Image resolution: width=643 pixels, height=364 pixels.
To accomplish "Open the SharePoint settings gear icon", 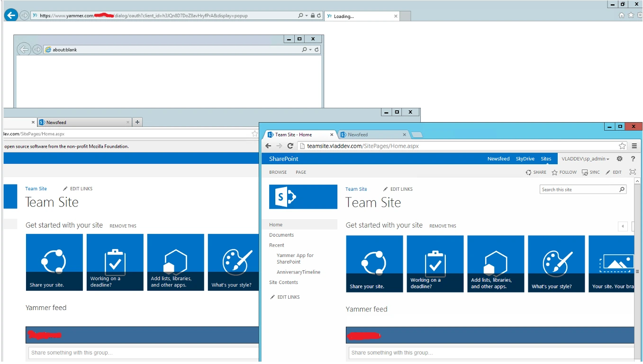I will tap(619, 159).
